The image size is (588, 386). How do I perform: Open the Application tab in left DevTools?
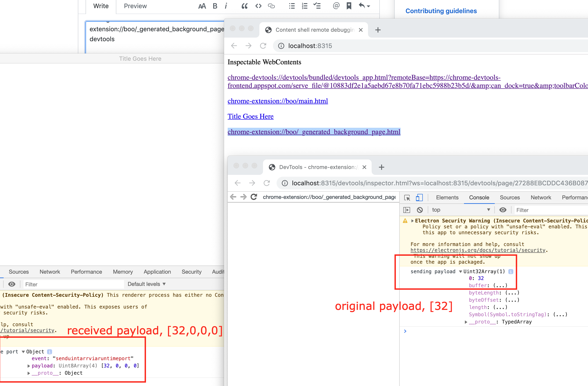click(x=157, y=272)
